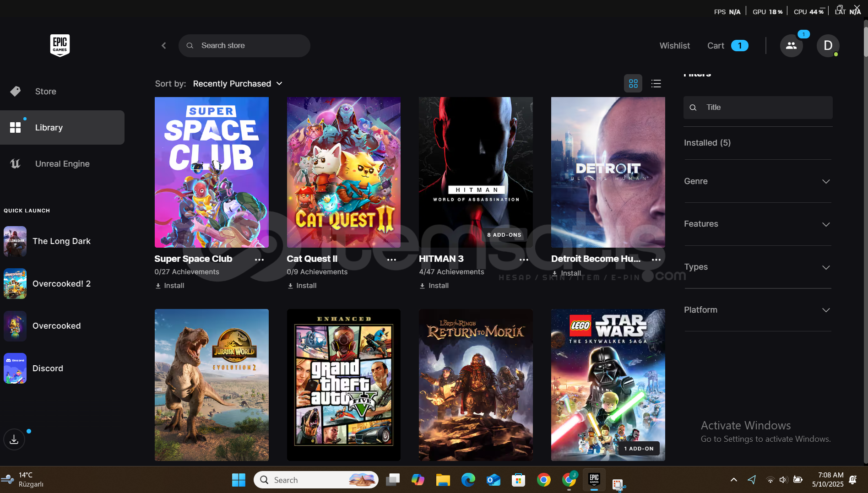Expand the Genre filter
This screenshot has width=868, height=493.
pyautogui.click(x=758, y=181)
